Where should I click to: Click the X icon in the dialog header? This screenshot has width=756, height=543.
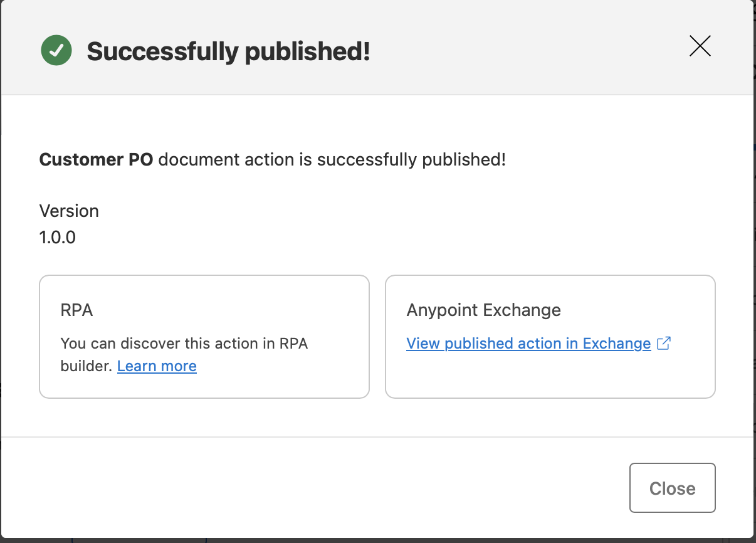(x=700, y=46)
